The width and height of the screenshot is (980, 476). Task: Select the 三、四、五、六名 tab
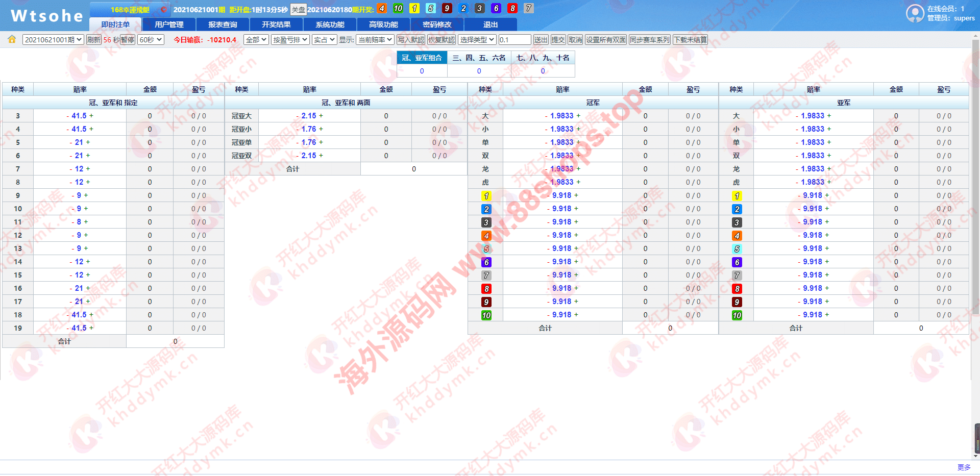click(479, 58)
